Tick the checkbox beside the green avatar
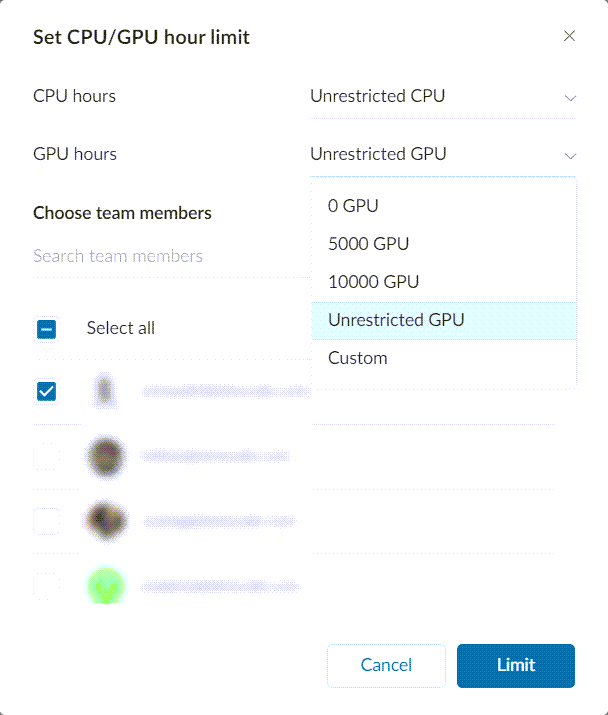 coord(46,585)
